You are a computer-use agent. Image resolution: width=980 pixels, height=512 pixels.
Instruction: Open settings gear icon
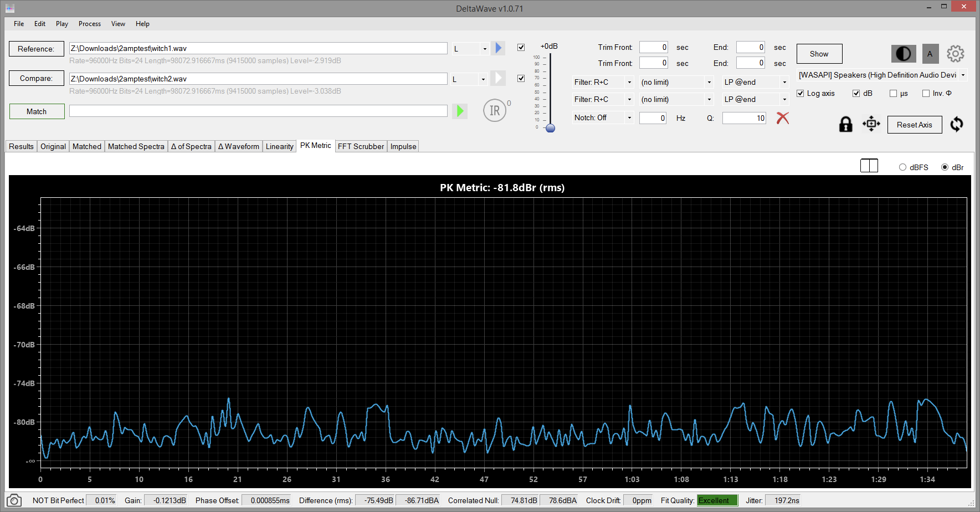(955, 54)
